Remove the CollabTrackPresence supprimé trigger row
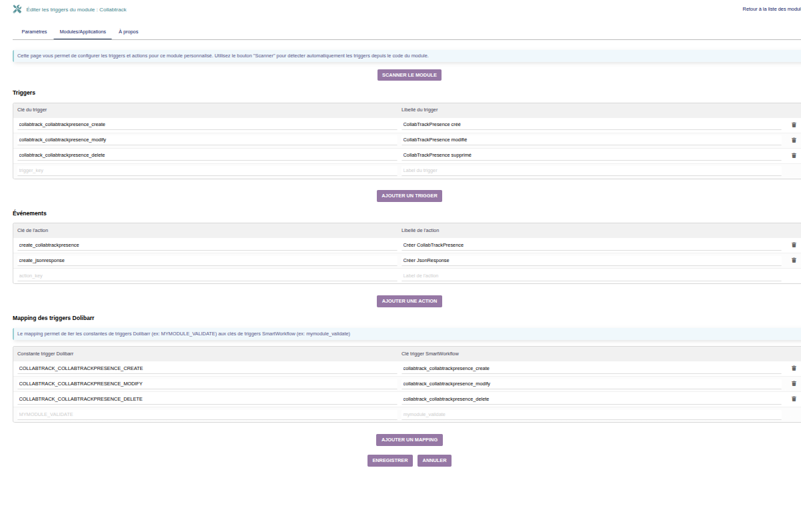Image resolution: width=801 pixels, height=532 pixels. point(794,155)
